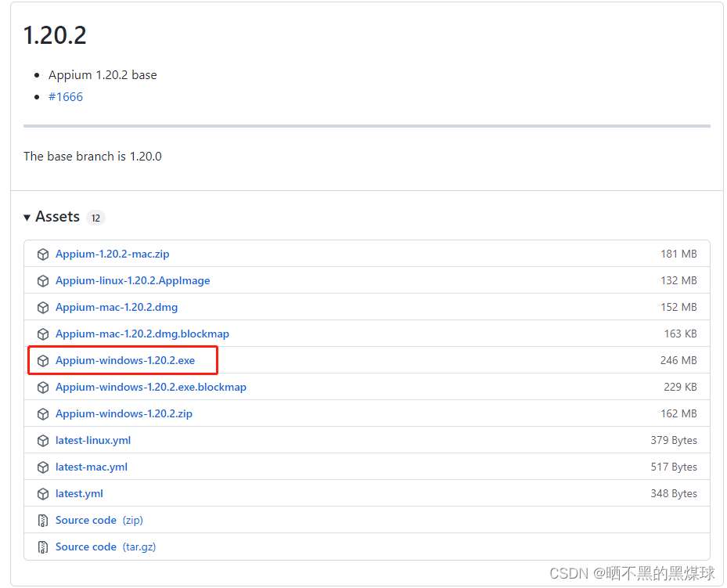Open the latest-mac.yml asset
Image resolution: width=727 pixels, height=588 pixels.
point(92,467)
